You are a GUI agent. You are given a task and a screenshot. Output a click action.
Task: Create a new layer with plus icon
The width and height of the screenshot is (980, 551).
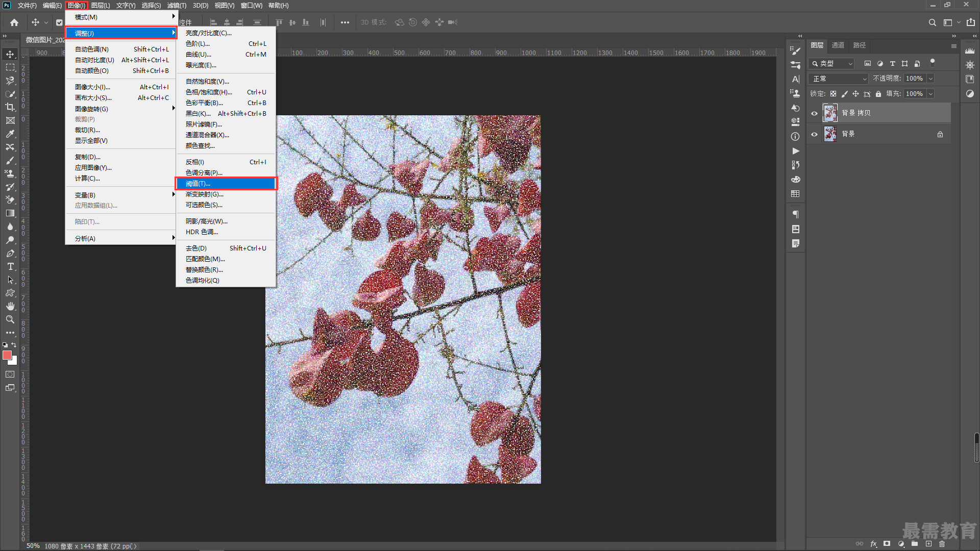[x=928, y=544]
